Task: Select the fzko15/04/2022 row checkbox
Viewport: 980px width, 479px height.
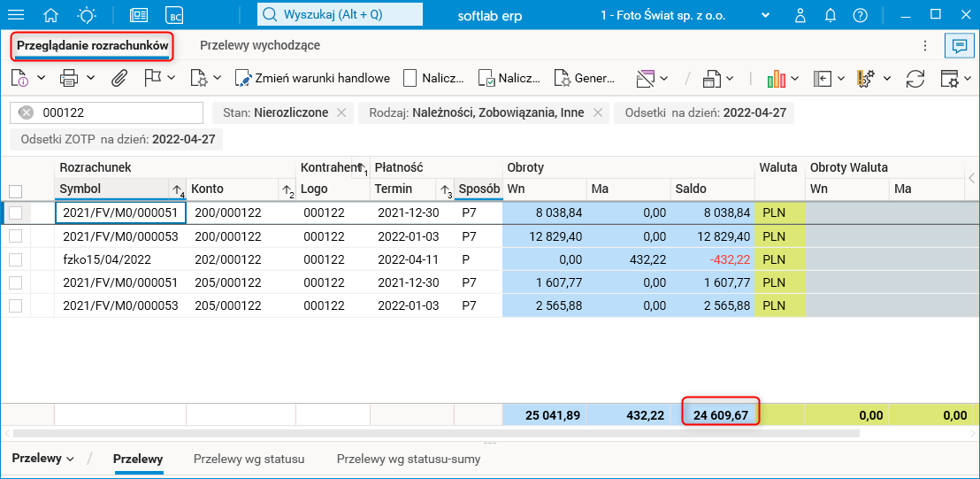Action: 15,259
